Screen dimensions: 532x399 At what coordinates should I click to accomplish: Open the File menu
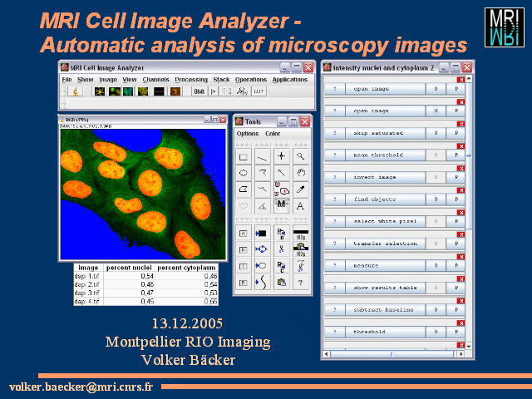66,80
